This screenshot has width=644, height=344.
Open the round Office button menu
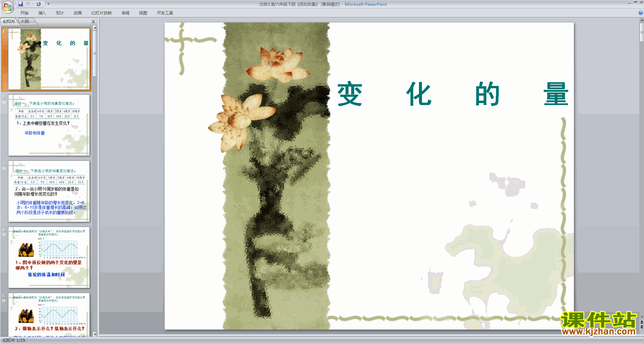tap(7, 7)
